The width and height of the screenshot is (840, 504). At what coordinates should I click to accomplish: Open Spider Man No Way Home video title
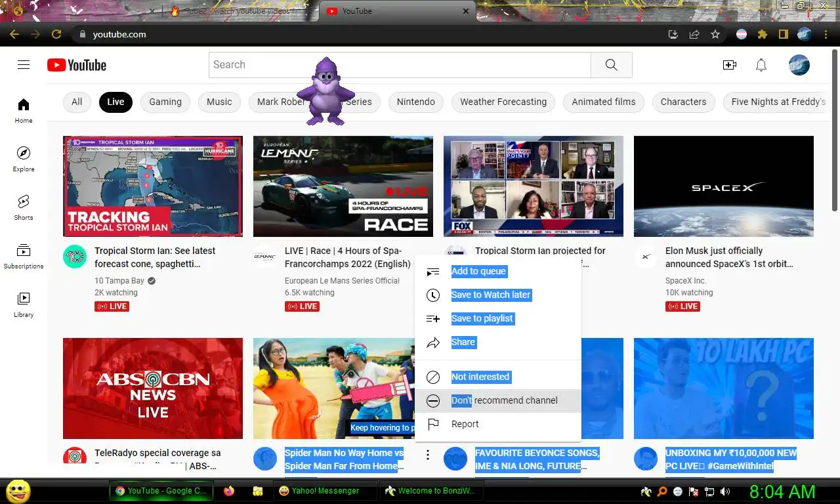coord(345,459)
